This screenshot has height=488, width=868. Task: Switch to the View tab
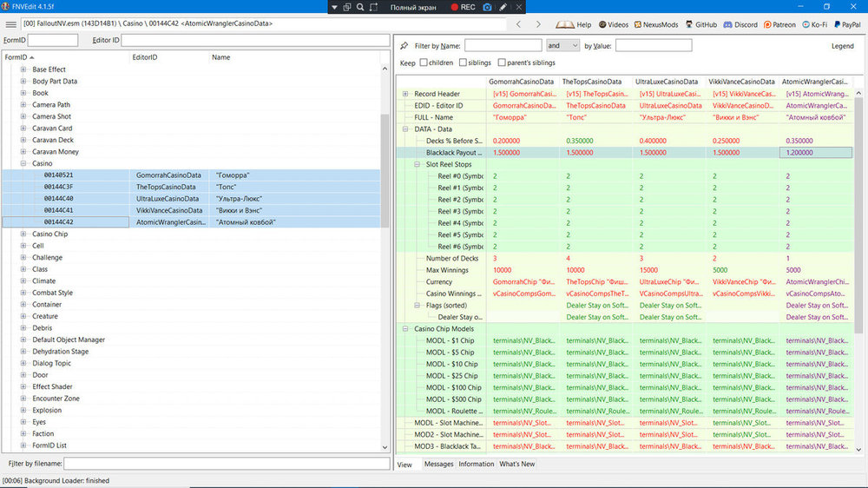pyautogui.click(x=404, y=465)
